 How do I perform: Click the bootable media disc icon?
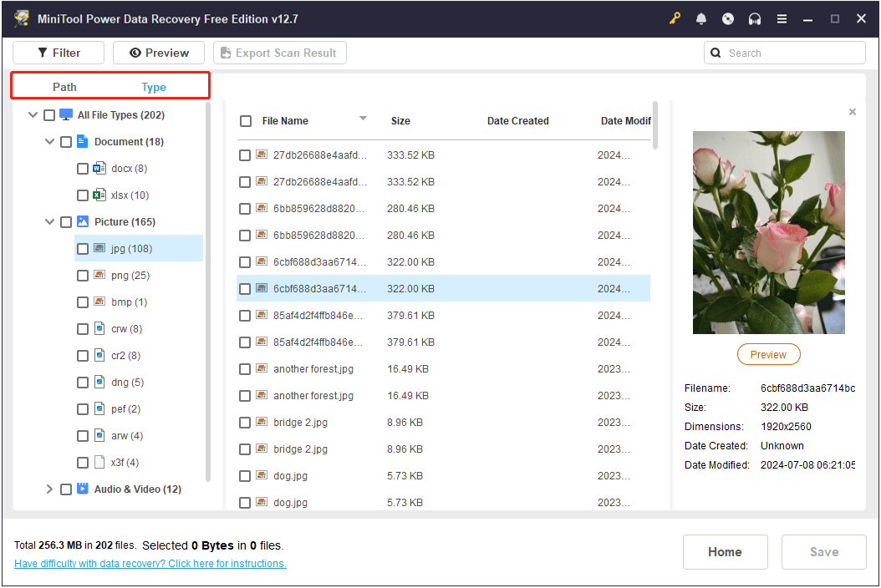728,18
